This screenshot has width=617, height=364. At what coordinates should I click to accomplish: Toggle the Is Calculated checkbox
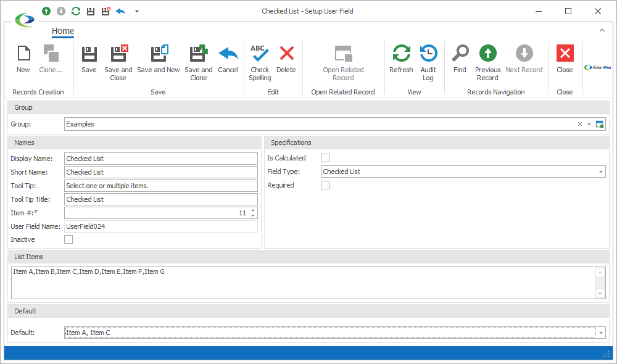(x=325, y=158)
